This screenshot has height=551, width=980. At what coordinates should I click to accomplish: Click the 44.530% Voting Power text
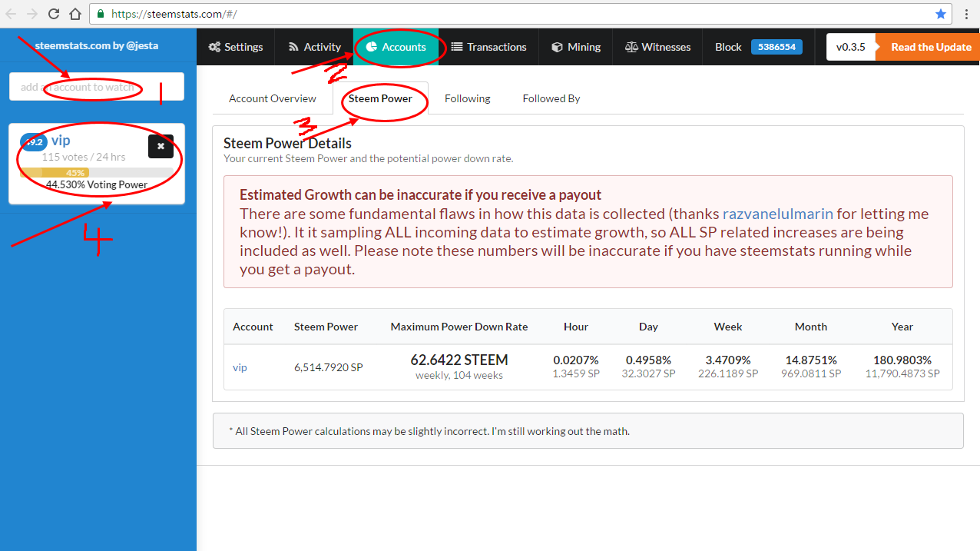tap(97, 184)
